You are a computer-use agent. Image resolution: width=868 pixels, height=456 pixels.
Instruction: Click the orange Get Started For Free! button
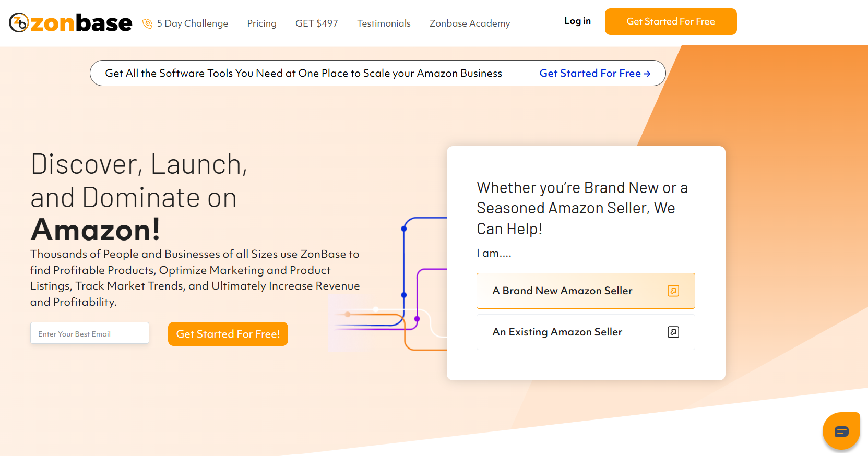228,334
